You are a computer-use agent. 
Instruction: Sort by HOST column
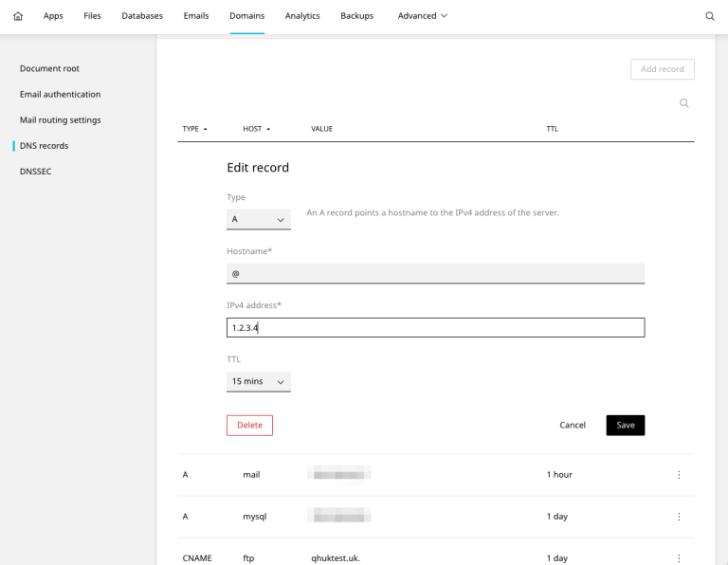pyautogui.click(x=256, y=129)
